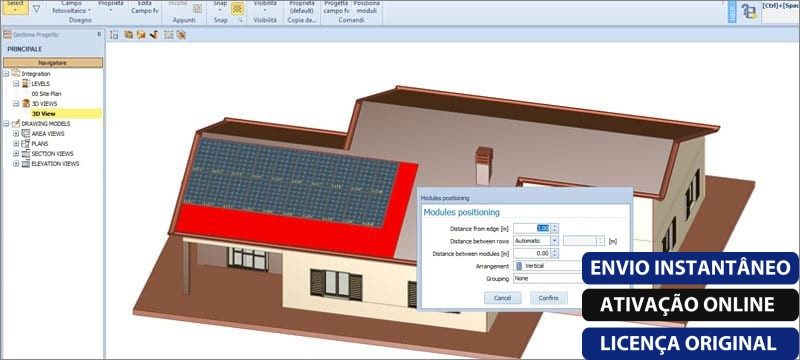The image size is (800, 360).
Task: Open the Grouping dropdown showing None
Action: tap(548, 278)
